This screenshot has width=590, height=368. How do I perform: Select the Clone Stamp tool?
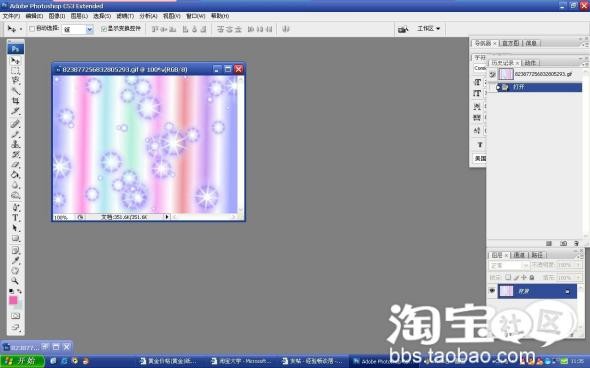click(15, 144)
